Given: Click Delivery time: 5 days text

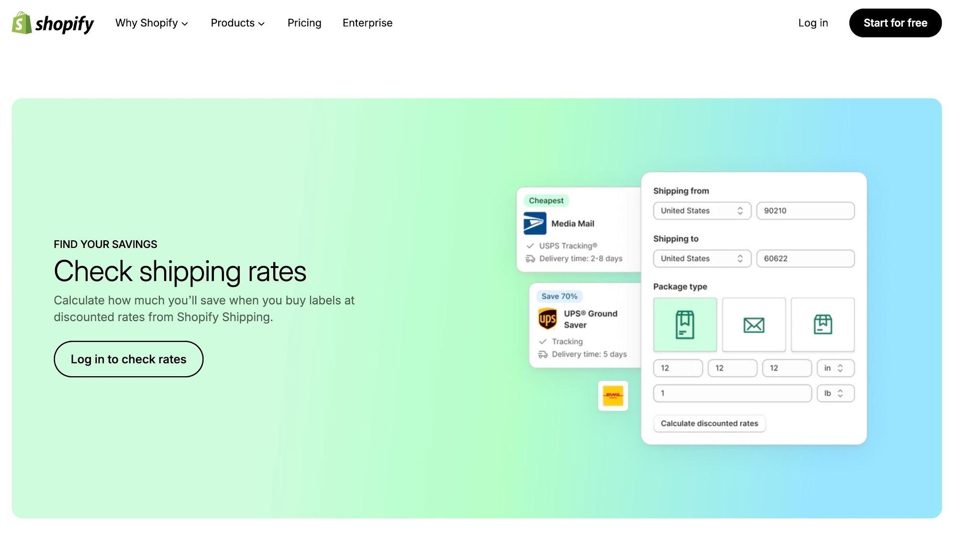Looking at the screenshot, I should point(589,354).
